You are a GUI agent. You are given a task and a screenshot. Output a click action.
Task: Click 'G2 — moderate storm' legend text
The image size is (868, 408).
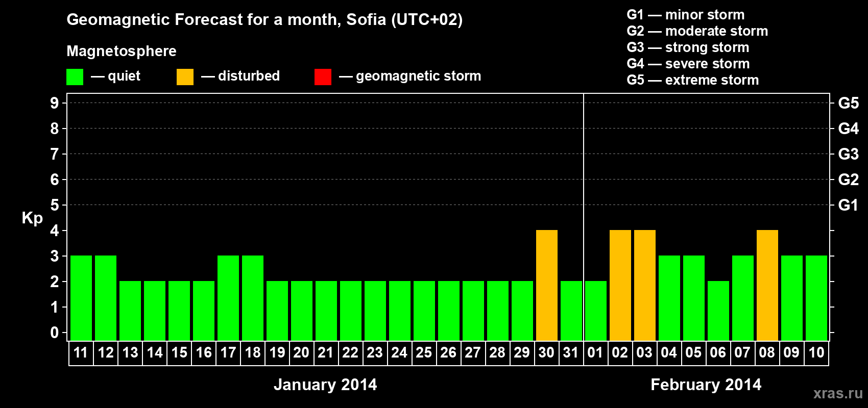(x=697, y=31)
